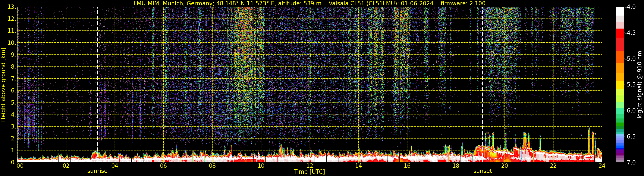Click the height tick label '8.'
This screenshot has height=176, width=644.
[13, 66]
